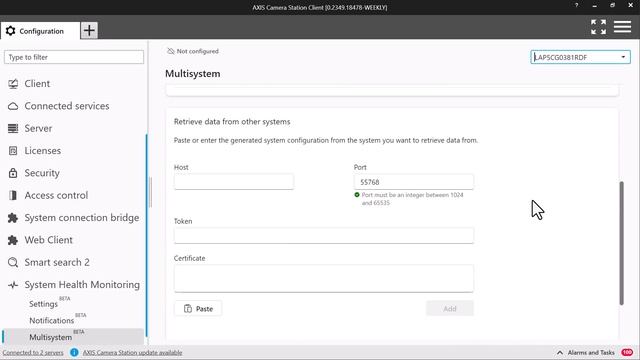Click the Port field showing 55768

coord(413,182)
